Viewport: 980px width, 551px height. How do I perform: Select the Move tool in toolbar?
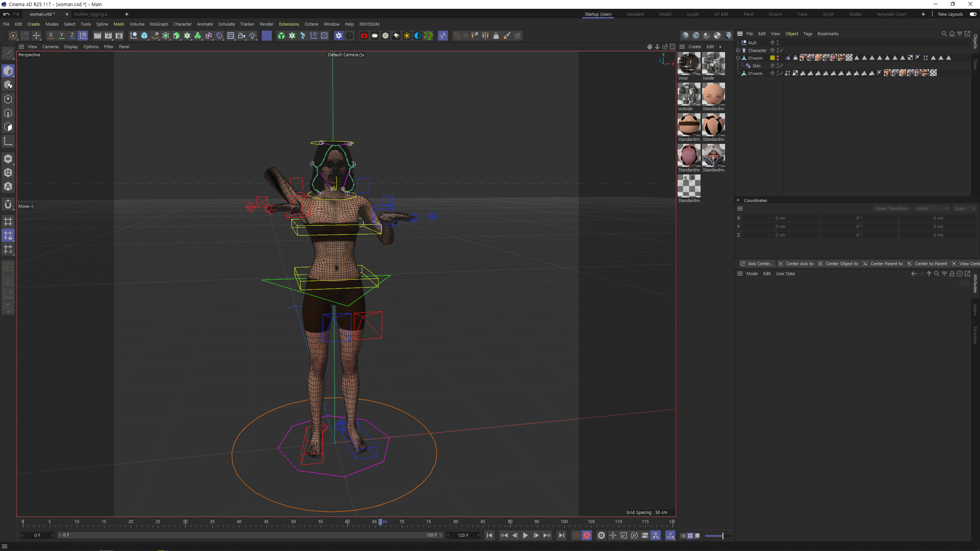pyautogui.click(x=37, y=36)
